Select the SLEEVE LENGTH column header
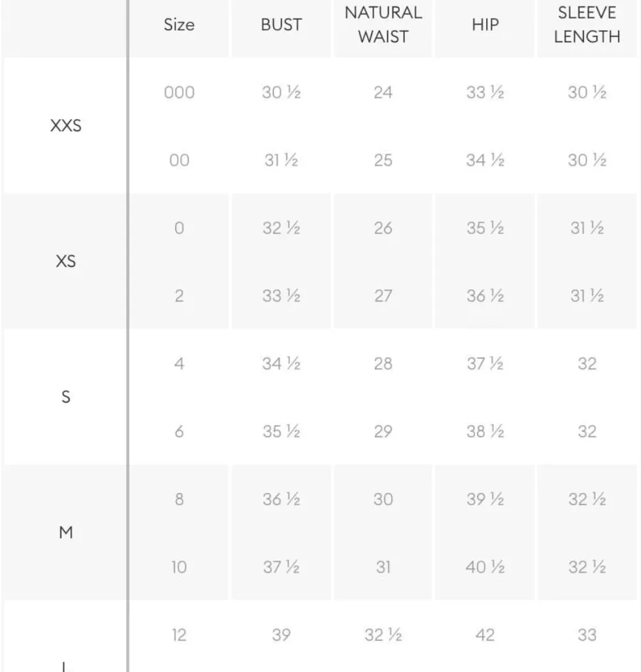Viewport: 641px width, 672px height. [x=587, y=25]
